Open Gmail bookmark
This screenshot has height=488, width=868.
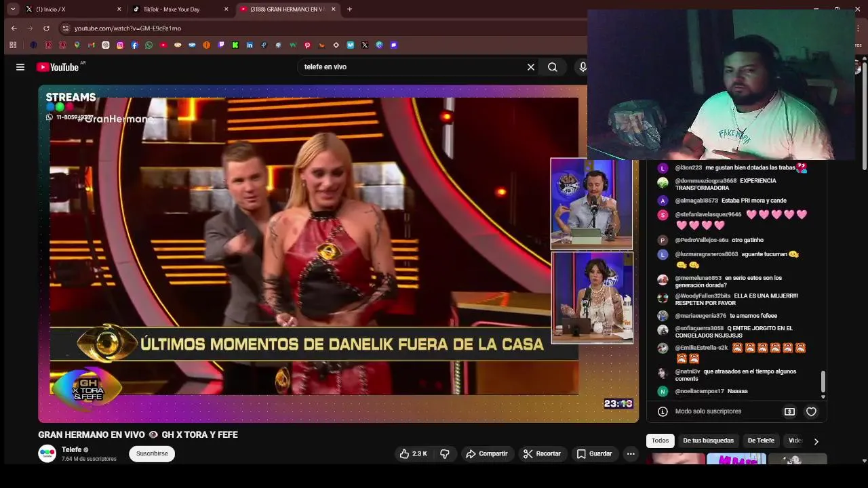coord(91,45)
